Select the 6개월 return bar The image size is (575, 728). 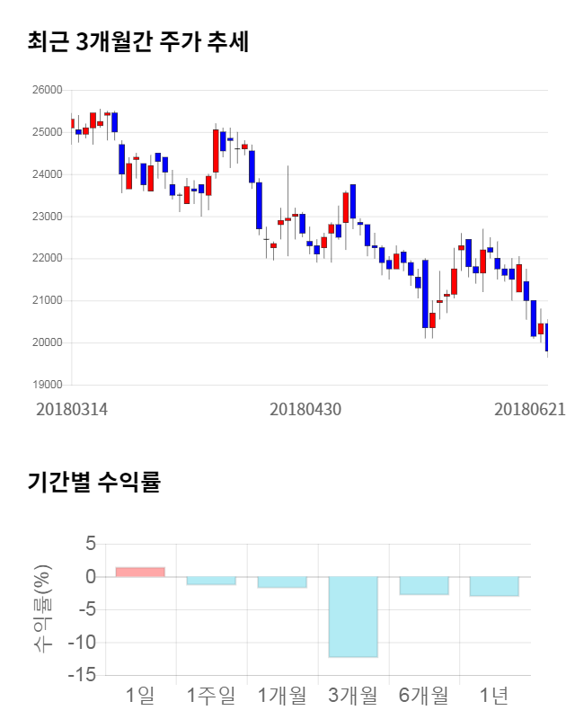point(424,585)
